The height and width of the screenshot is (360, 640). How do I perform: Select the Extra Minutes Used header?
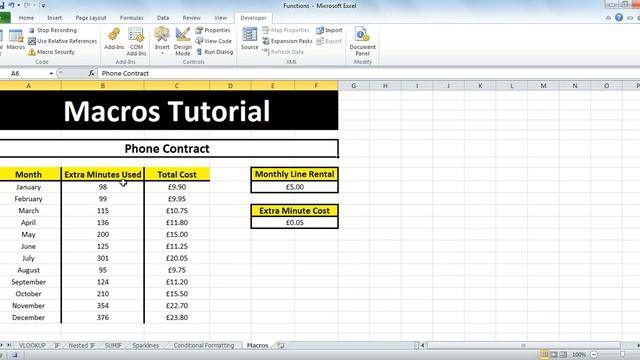point(102,174)
